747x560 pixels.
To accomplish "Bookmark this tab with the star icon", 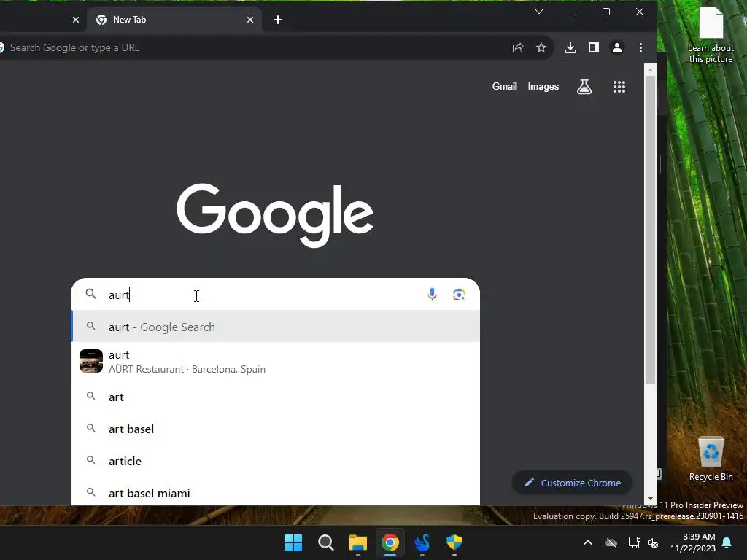I will (541, 47).
